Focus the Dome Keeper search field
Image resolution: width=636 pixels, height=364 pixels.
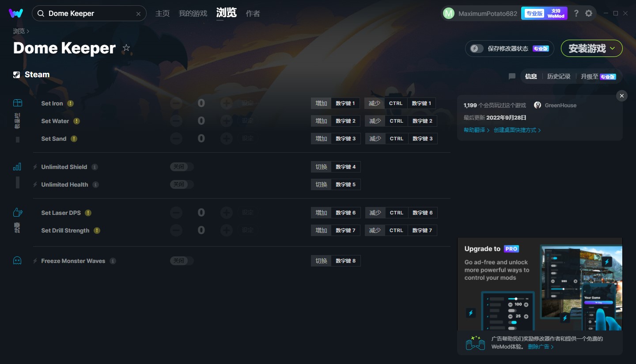tap(89, 13)
